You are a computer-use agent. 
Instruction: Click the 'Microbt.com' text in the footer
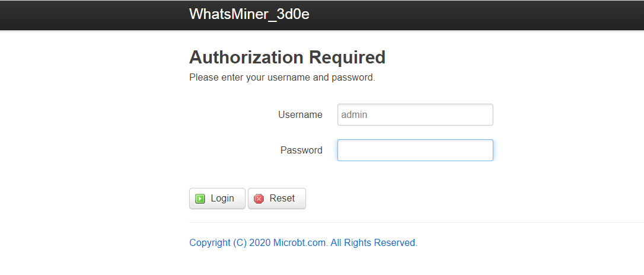tap(300, 242)
